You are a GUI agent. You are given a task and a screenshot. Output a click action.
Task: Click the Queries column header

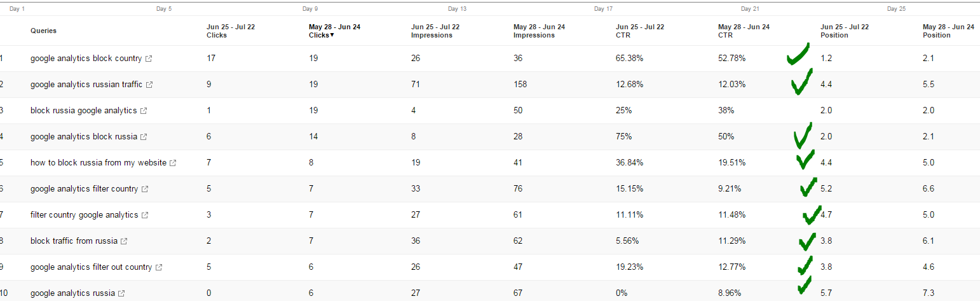[x=43, y=31]
